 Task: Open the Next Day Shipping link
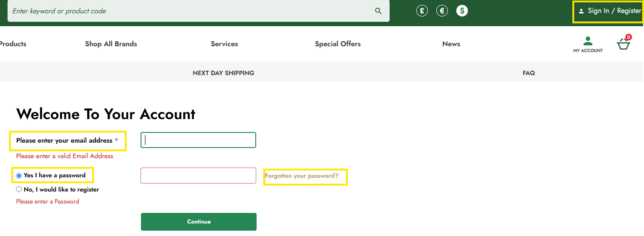[224, 73]
